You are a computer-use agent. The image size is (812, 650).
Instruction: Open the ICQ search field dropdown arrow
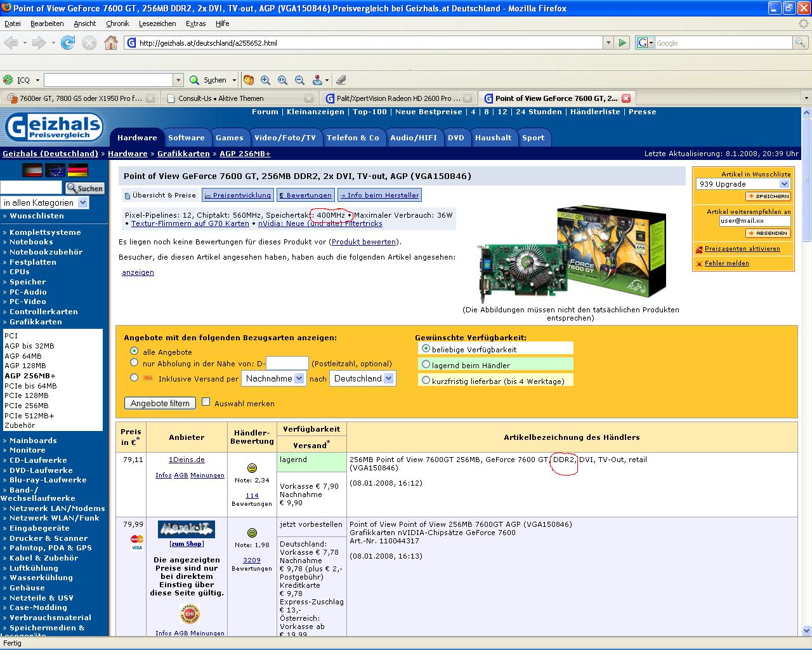(178, 80)
